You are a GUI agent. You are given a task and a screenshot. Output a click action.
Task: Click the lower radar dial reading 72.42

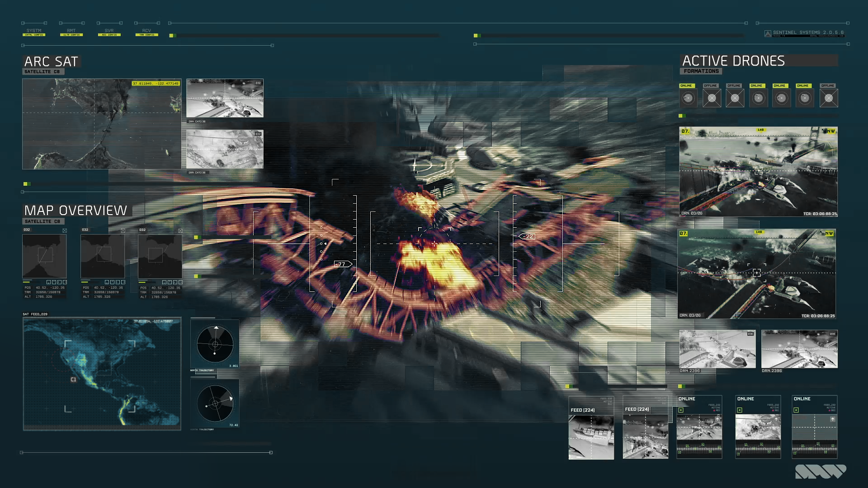(x=215, y=403)
